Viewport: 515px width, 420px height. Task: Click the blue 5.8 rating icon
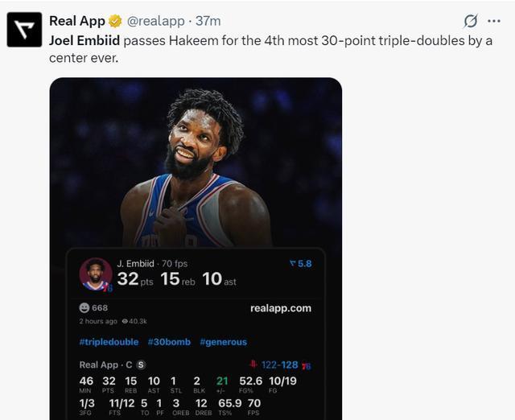[291, 263]
